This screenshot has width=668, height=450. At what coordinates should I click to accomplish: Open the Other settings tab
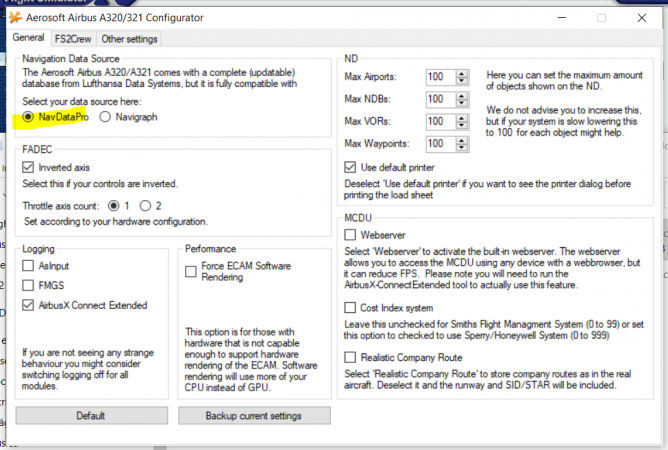129,39
